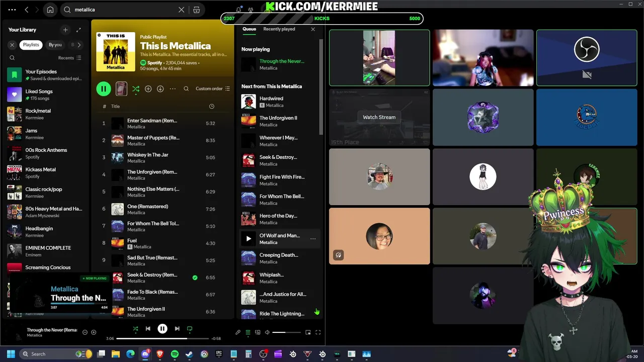Select Fight Fire With Fire in the queue
Screen dimensions: 644x362
pos(279,180)
